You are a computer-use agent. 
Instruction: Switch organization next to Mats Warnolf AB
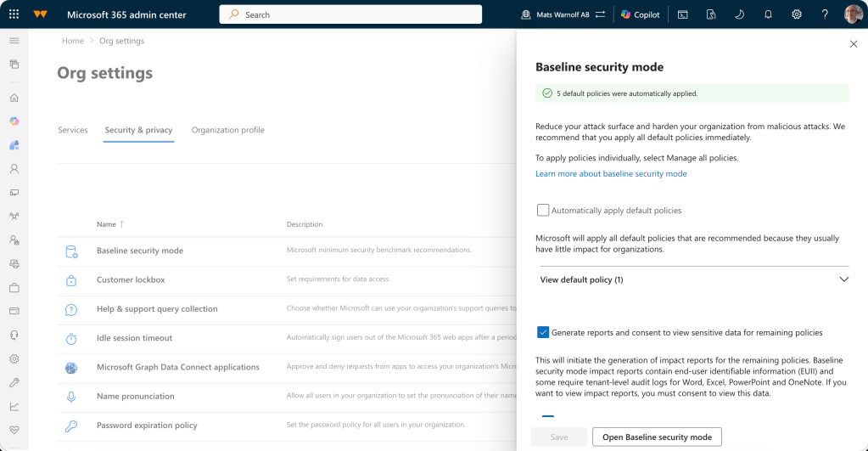[600, 14]
